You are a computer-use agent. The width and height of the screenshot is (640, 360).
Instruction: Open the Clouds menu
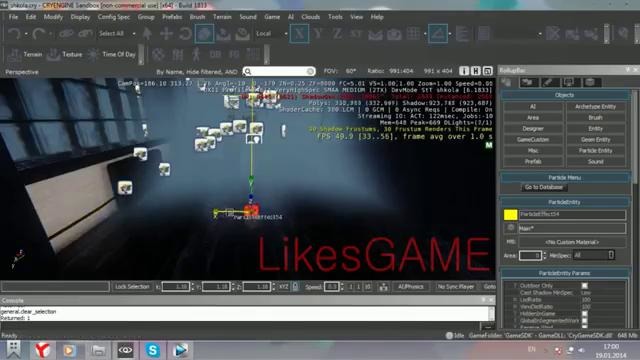(311, 17)
